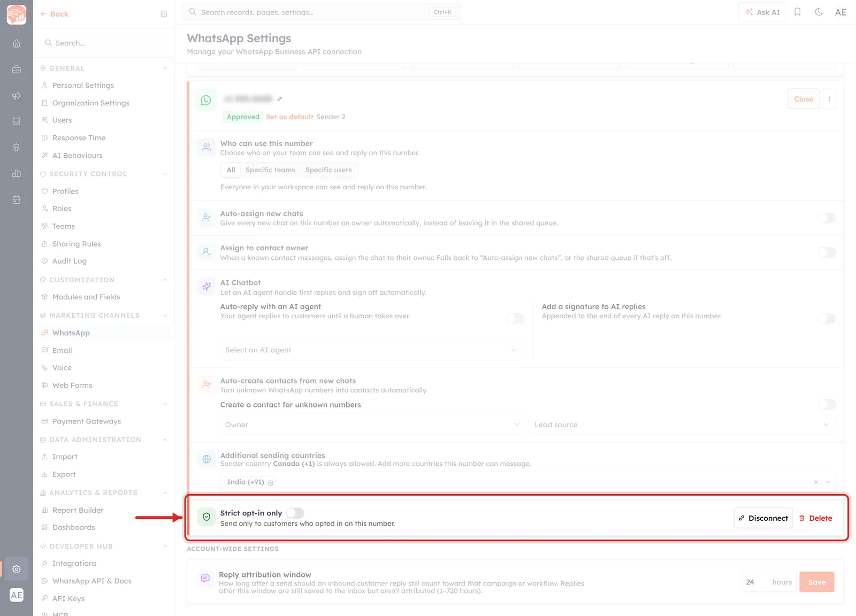Open Report Builder in the sidebar

pyautogui.click(x=78, y=510)
